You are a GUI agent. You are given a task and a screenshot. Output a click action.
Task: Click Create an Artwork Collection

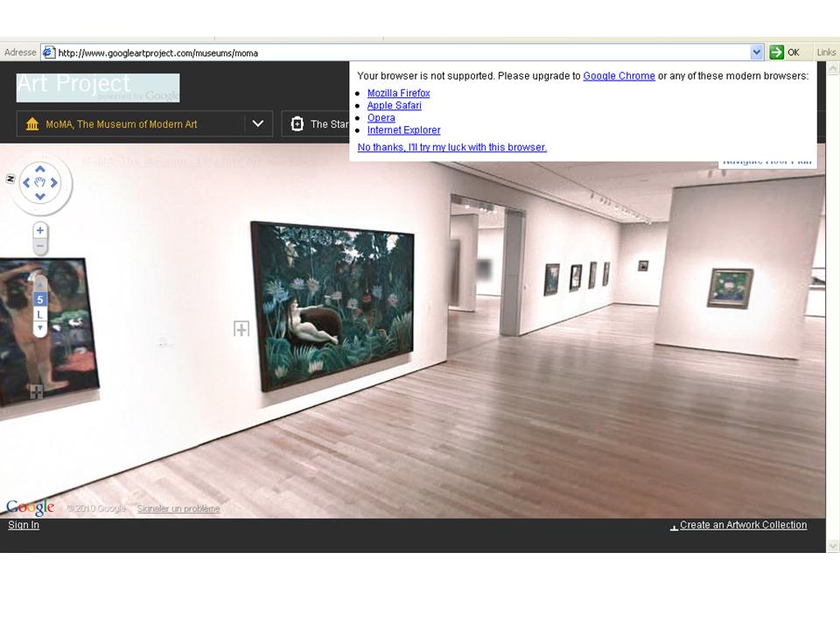(x=743, y=525)
